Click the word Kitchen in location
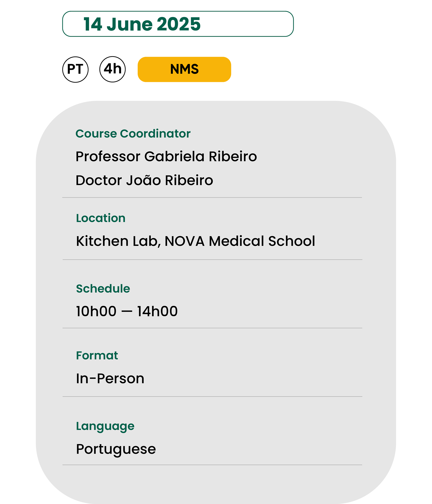This screenshot has height=504, width=432. tap(102, 241)
